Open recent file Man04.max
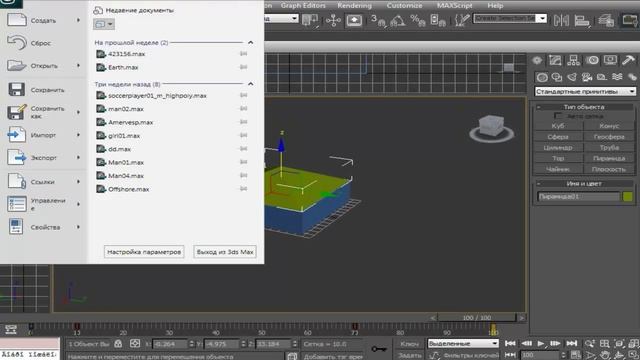Image resolution: width=640 pixels, height=360 pixels. click(x=126, y=176)
